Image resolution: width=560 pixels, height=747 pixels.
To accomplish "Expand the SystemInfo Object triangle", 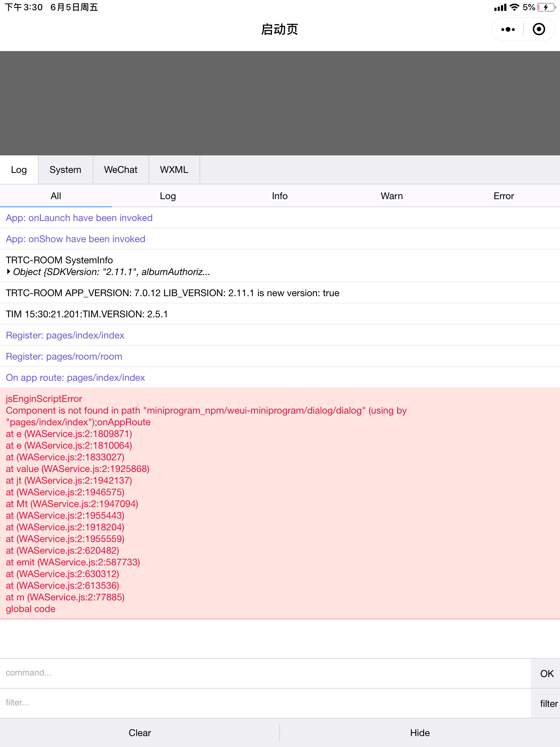I will pos(8,271).
